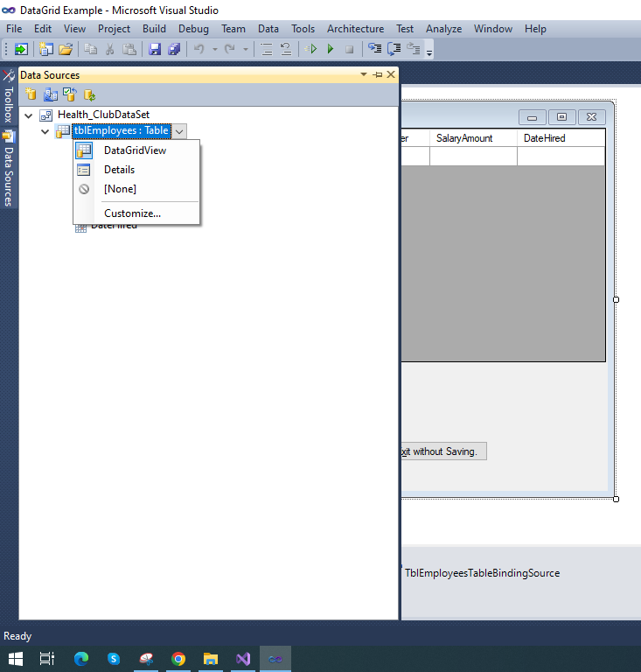This screenshot has width=641, height=672.
Task: Open the Undo history dropdown arrow
Action: [215, 49]
